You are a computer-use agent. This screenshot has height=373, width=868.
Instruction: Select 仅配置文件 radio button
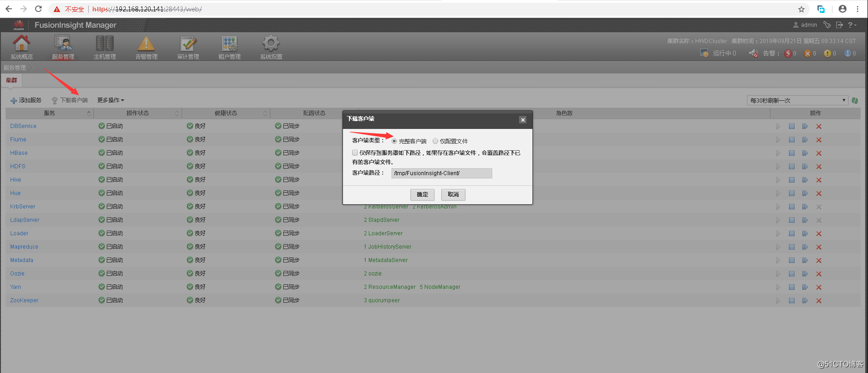[x=435, y=141]
